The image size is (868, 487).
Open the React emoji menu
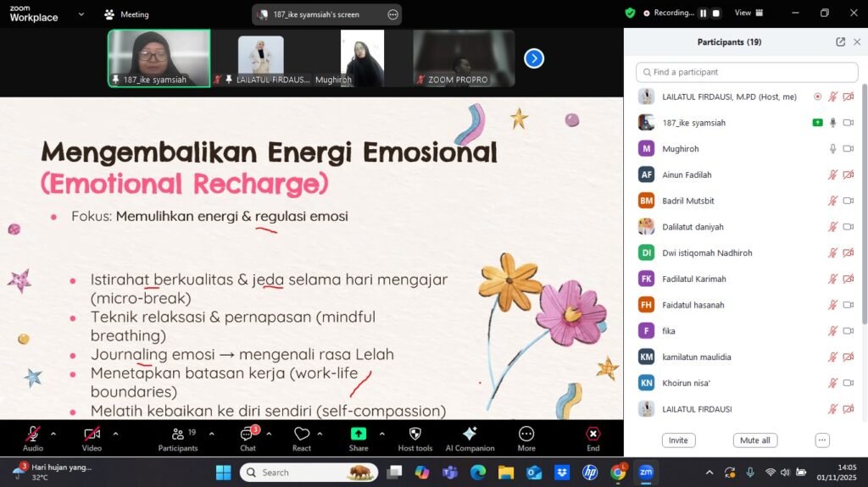(x=302, y=434)
